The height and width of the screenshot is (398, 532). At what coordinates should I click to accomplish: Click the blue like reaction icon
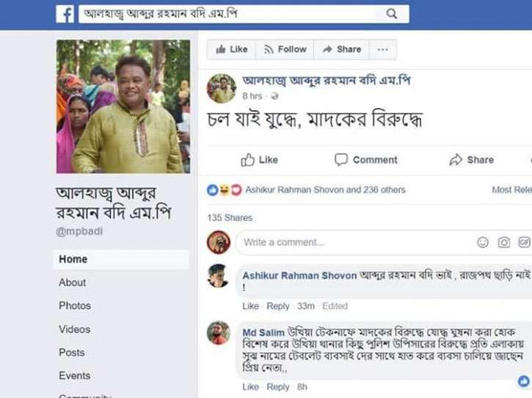[x=213, y=190]
